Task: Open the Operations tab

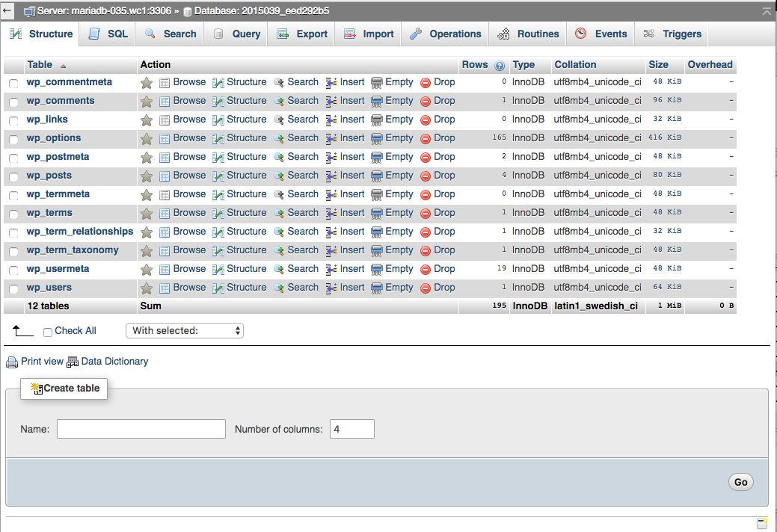Action: [445, 34]
